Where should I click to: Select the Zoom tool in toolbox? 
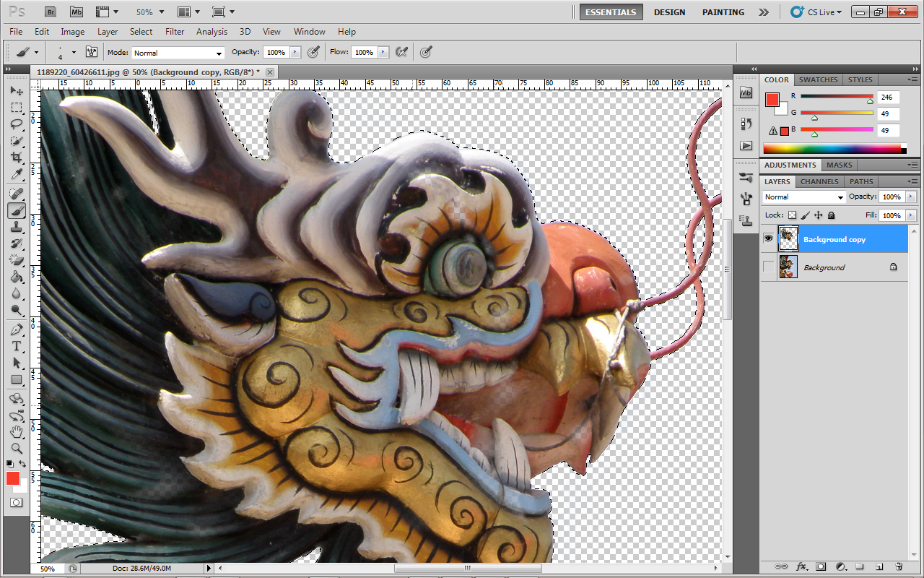[17, 448]
